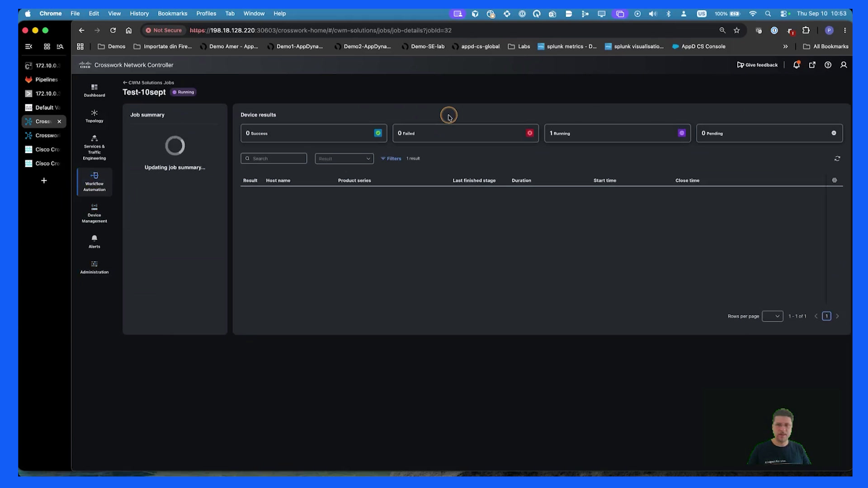Go to page 1 in pagination
Image resolution: width=868 pixels, height=488 pixels.
tap(826, 316)
